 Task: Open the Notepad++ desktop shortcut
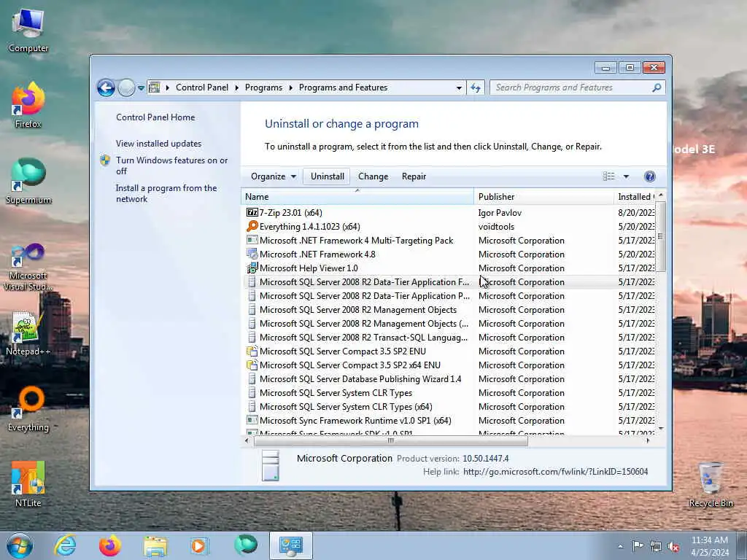(x=28, y=333)
